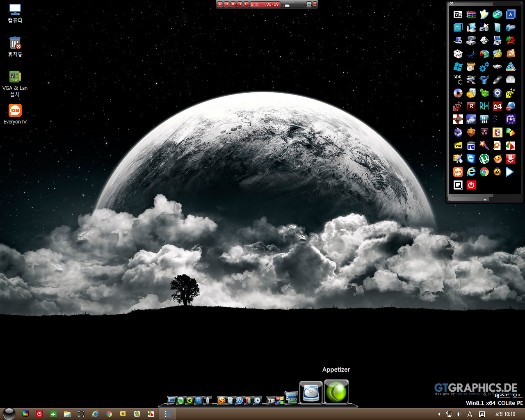Open the blue Windows logo icon in launcher panel
The image size is (525, 420).
458,67
